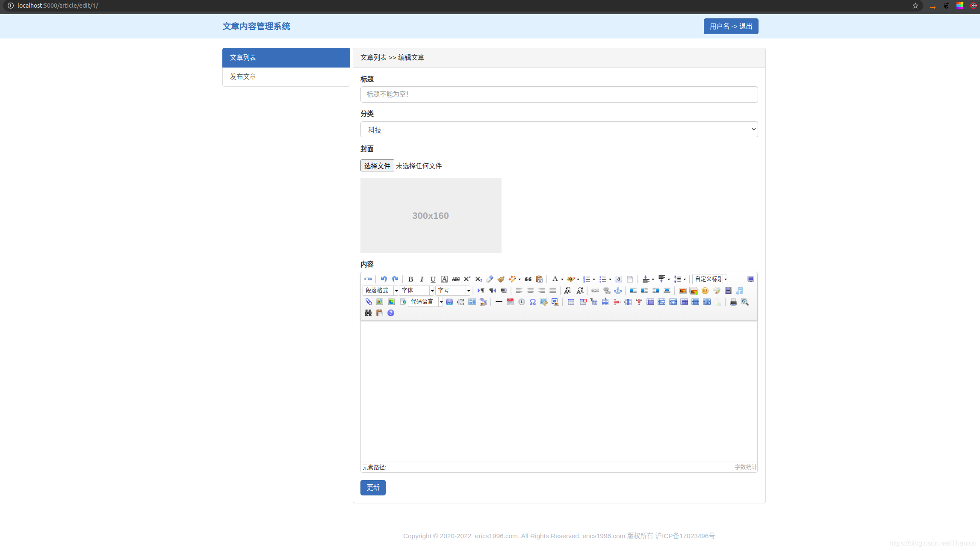
Task: Click the anchor icon
Action: click(x=618, y=291)
